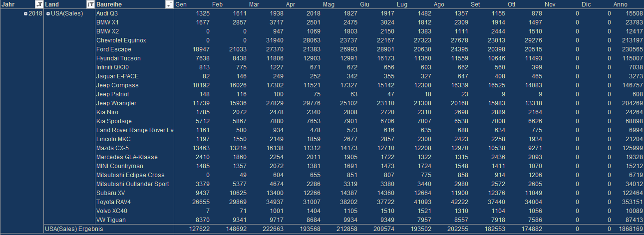Select the Lug column header
Viewport: 644px width, 235px height.
pos(402,4)
